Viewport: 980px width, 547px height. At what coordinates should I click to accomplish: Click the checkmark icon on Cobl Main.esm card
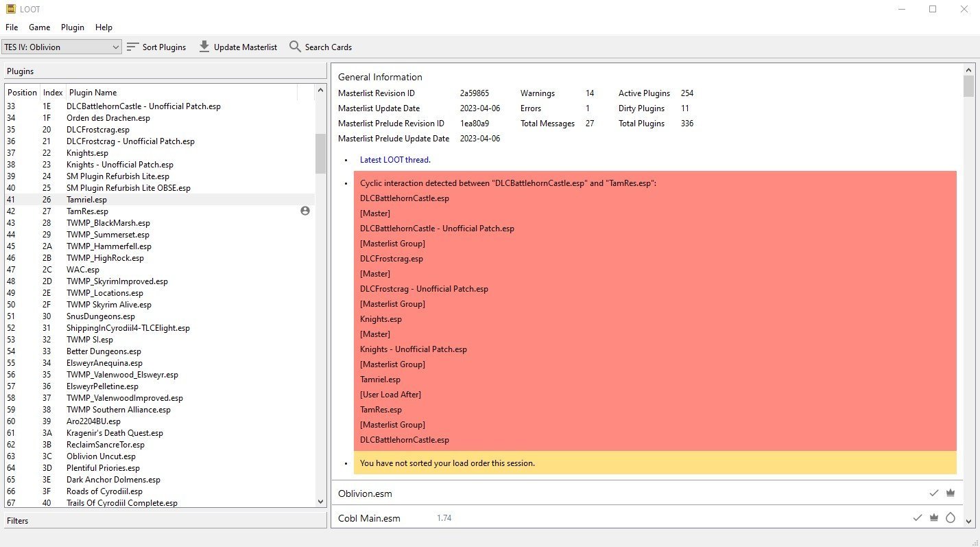tap(918, 517)
